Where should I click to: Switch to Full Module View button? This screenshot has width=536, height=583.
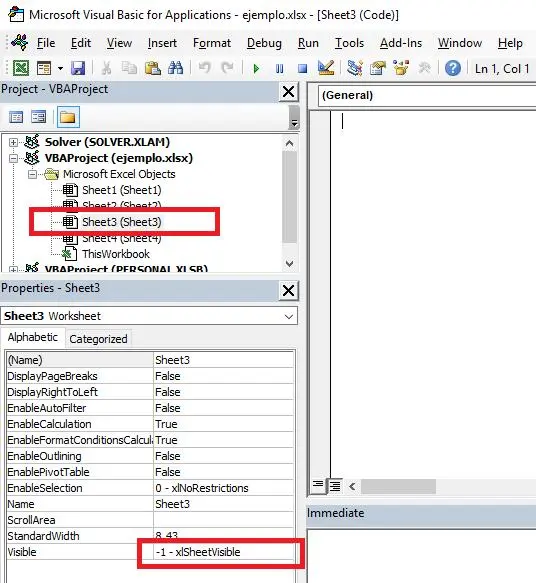pyautogui.click(x=335, y=486)
